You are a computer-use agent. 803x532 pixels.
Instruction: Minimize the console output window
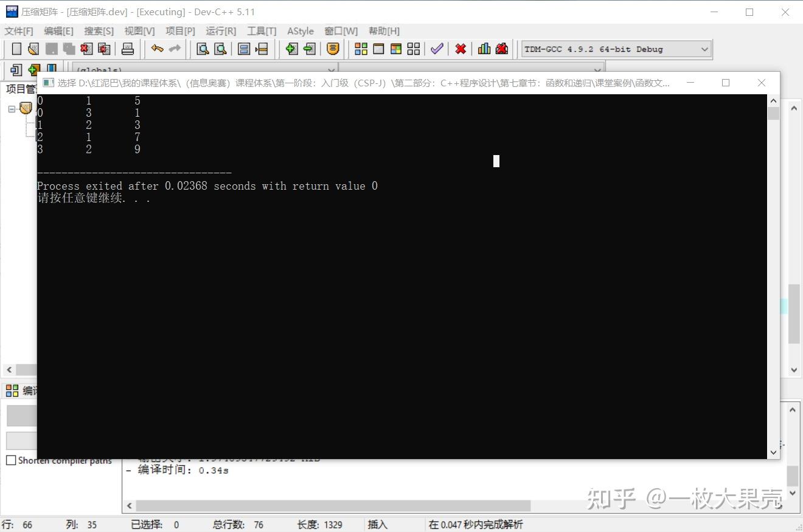coord(690,83)
